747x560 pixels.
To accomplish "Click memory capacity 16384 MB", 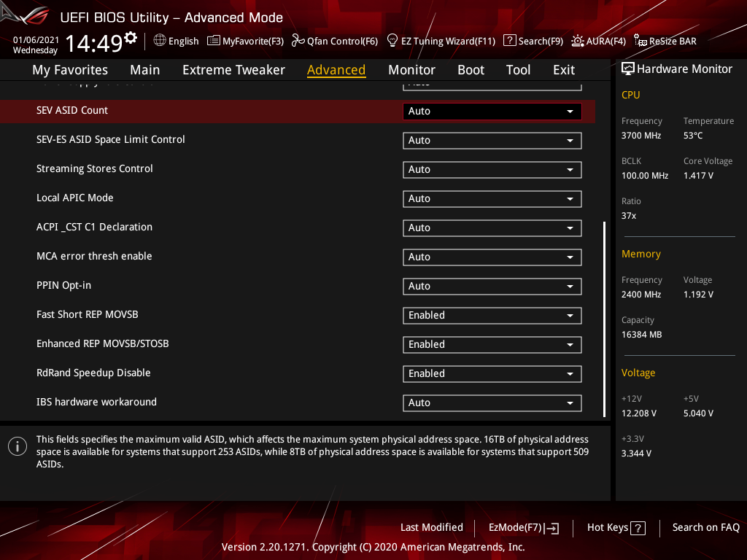I will pos(641,335).
